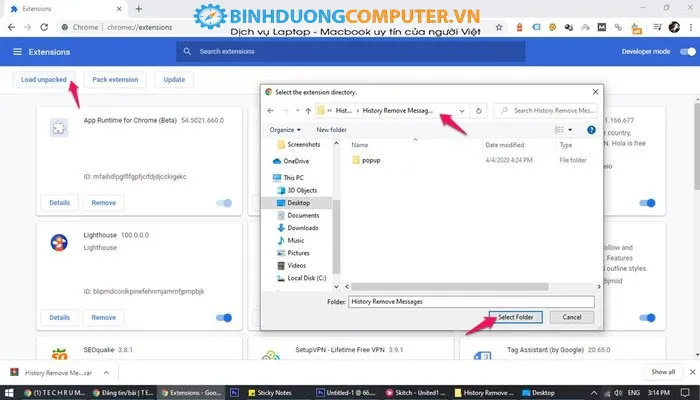700x400 pixels.
Task: Open the media control icon in Chrome toolbar
Action: coord(657,27)
